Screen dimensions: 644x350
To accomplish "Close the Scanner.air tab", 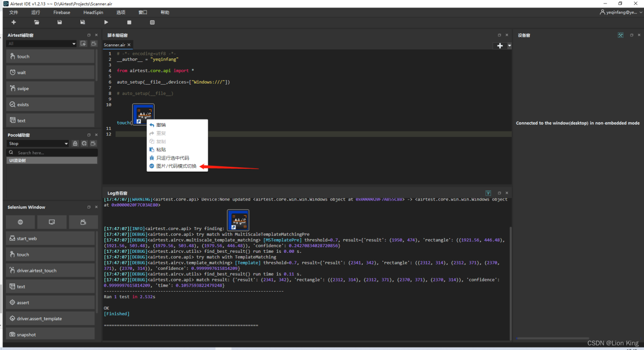I will click(129, 45).
